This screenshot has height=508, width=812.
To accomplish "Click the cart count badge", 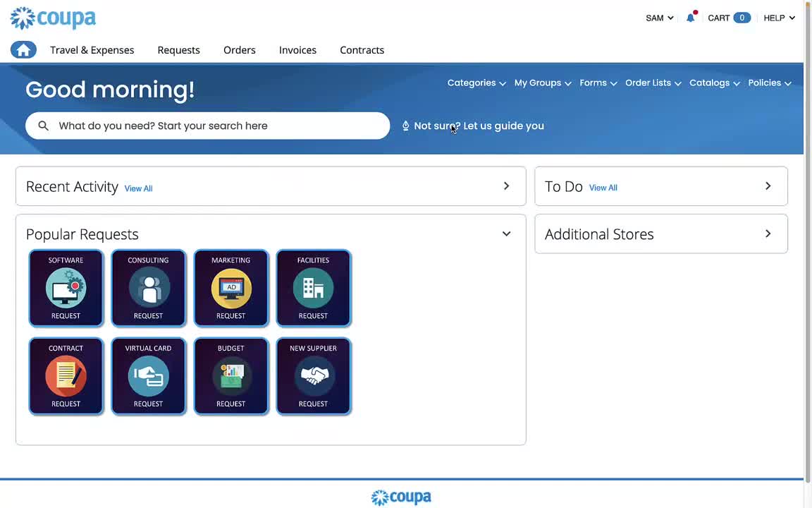I will [x=742, y=18].
